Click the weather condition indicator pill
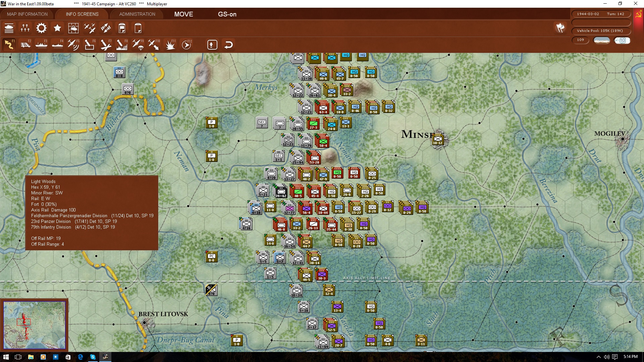This screenshot has height=362, width=644. tap(601, 40)
